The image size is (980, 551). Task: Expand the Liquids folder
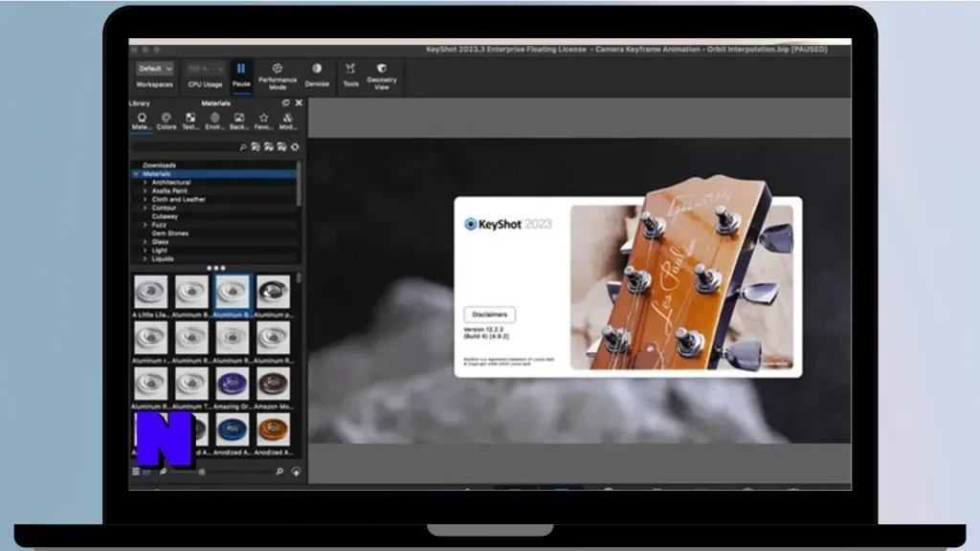click(x=145, y=258)
